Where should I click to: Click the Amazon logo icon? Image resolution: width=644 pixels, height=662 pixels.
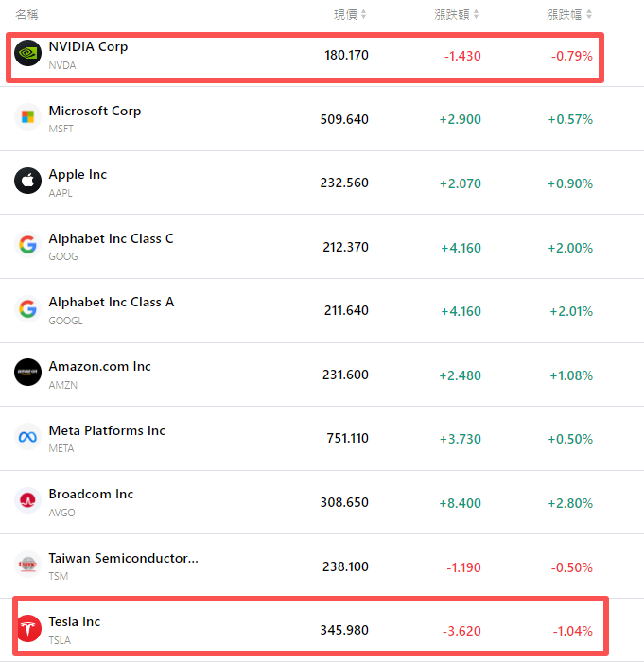coord(28,373)
